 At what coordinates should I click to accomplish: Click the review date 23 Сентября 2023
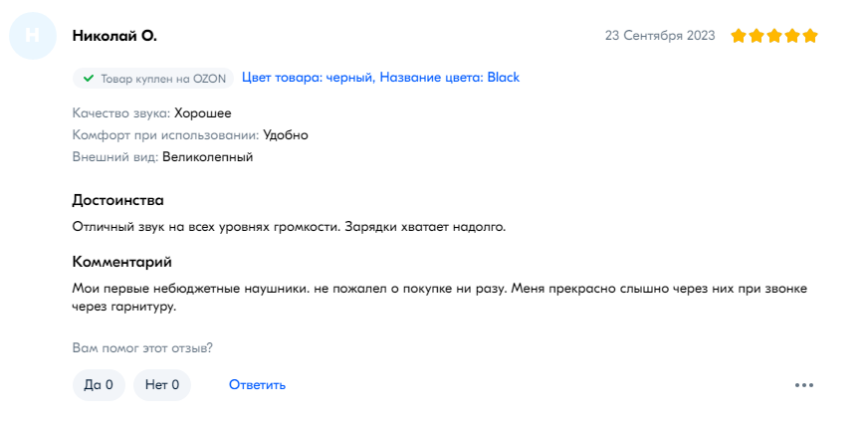(x=660, y=36)
